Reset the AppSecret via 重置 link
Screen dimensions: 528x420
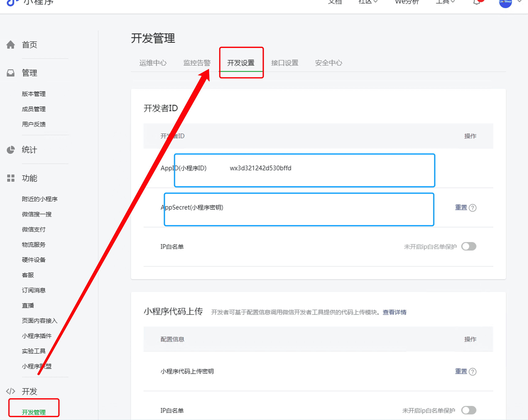(461, 207)
